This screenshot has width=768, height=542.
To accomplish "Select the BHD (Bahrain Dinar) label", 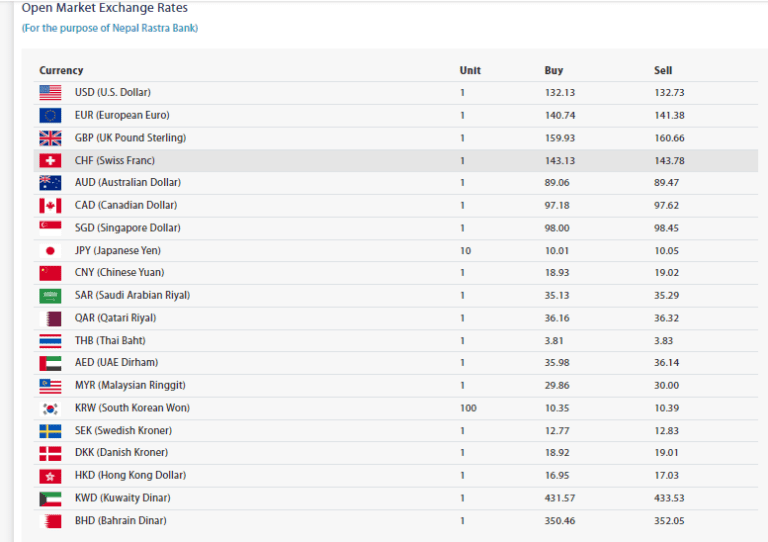I will [x=120, y=520].
